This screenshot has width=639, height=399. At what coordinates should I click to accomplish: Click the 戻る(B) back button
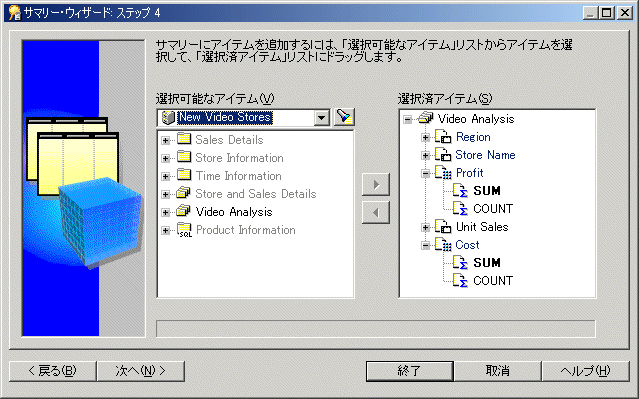pyautogui.click(x=53, y=371)
